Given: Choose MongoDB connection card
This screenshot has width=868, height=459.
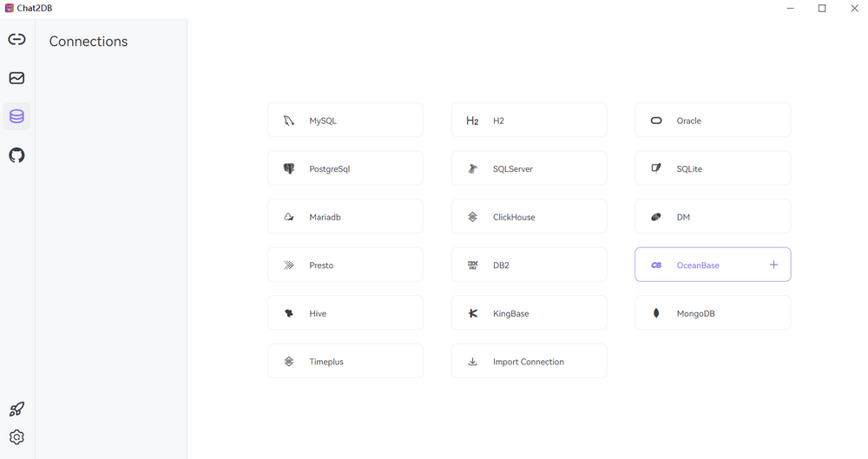Looking at the screenshot, I should pyautogui.click(x=713, y=313).
